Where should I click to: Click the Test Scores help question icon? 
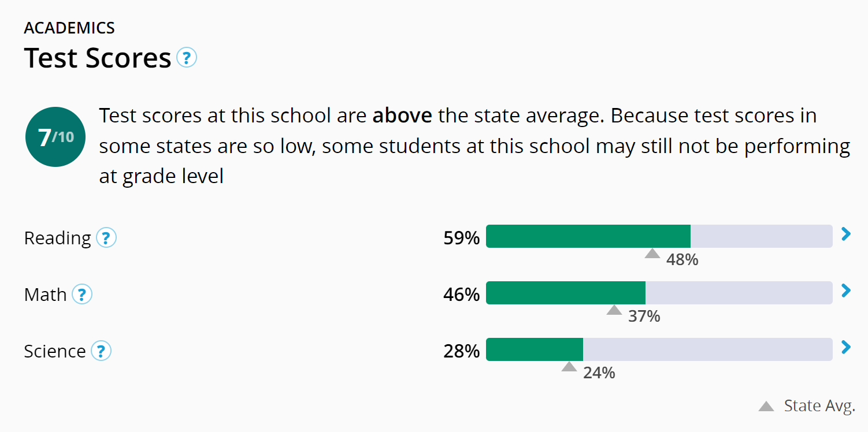click(x=187, y=58)
